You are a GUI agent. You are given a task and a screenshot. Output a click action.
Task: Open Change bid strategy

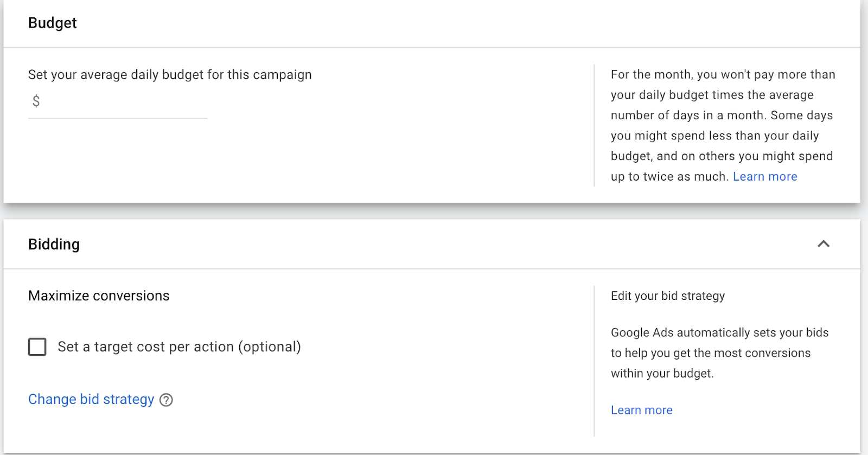point(91,399)
